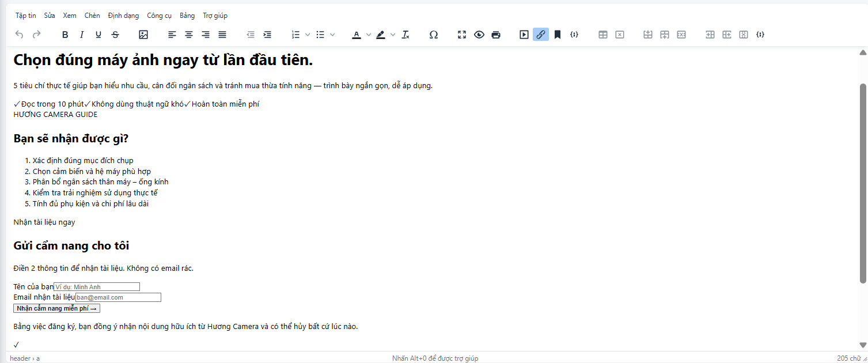Open bullet list style dropdown
The height and width of the screenshot is (363, 868).
[332, 35]
